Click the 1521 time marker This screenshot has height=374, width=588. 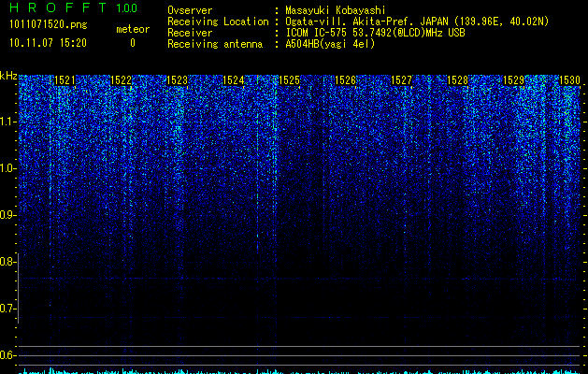(65, 80)
